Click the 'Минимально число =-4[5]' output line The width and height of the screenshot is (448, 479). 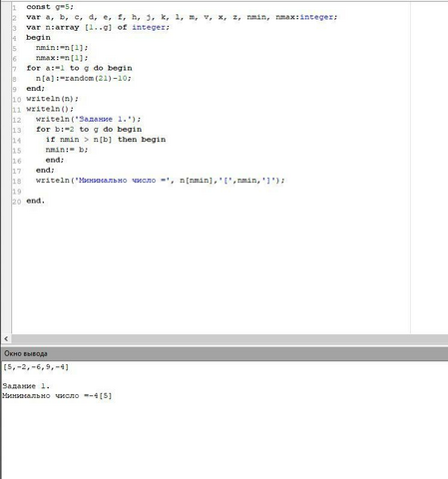coord(57,396)
